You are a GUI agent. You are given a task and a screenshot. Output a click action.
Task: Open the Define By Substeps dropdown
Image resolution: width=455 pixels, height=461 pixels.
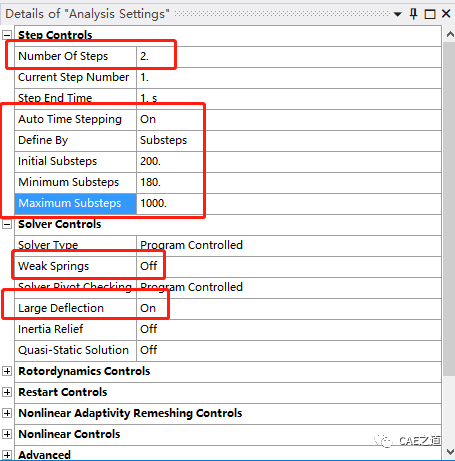click(289, 141)
